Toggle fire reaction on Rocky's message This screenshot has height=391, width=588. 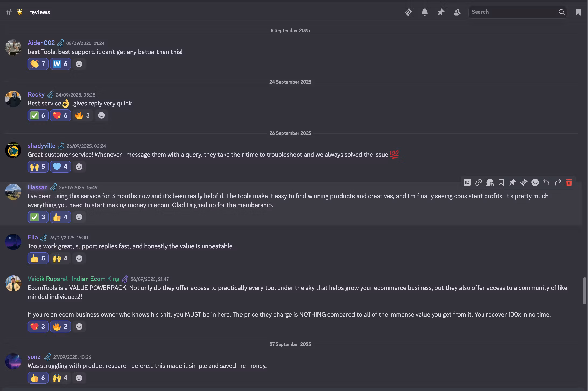click(x=83, y=115)
